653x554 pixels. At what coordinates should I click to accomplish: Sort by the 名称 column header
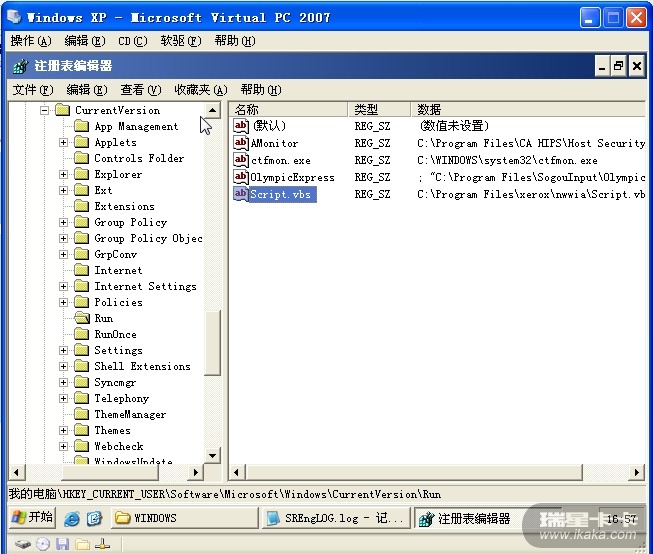pos(288,110)
